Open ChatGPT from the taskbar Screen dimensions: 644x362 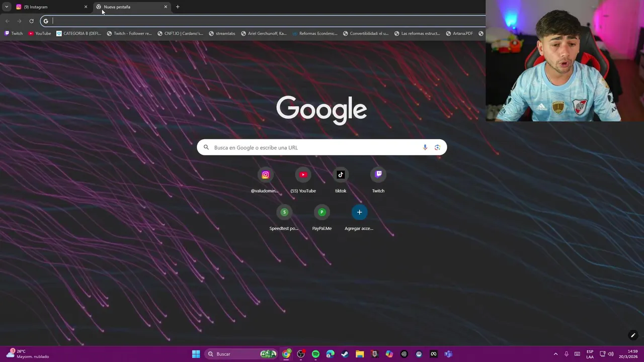tap(404, 354)
